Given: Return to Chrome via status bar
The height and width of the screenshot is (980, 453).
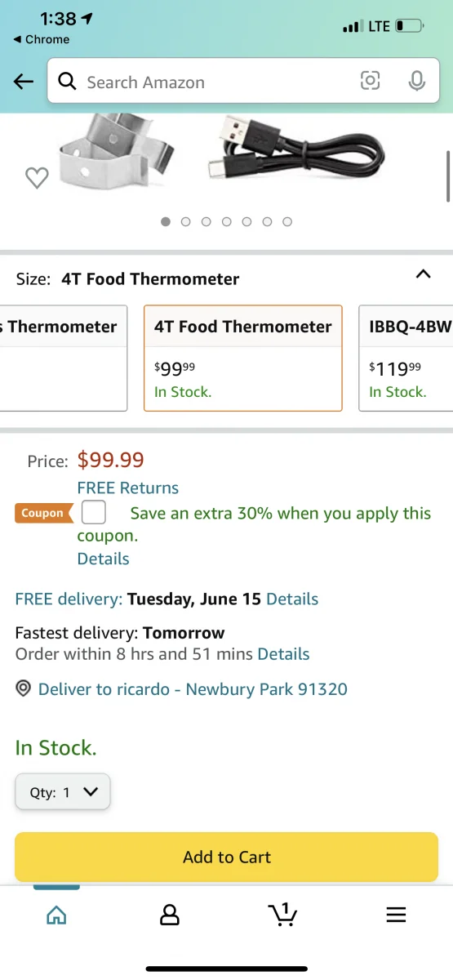Looking at the screenshot, I should pyautogui.click(x=42, y=39).
